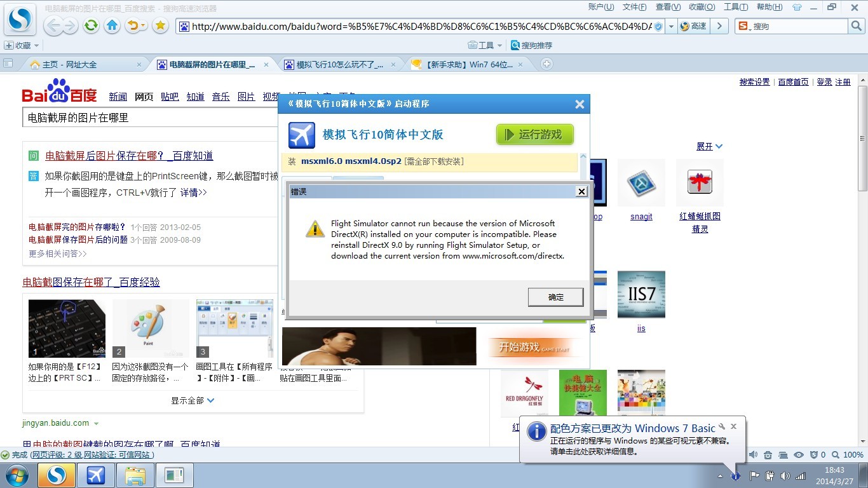
Task: Open the Baidu 新闻 category link
Action: coord(118,97)
